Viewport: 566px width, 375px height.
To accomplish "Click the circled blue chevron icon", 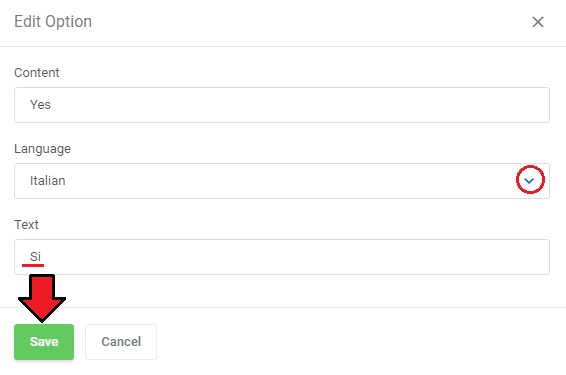I will [x=529, y=181].
